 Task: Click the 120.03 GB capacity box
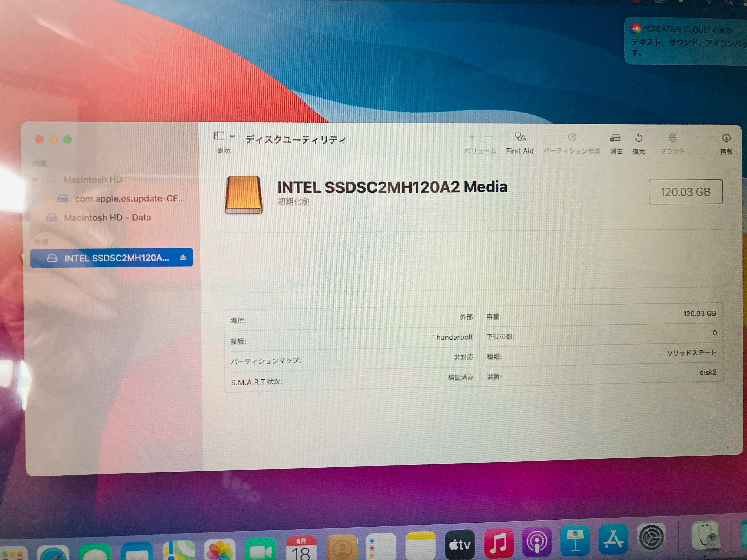point(685,192)
